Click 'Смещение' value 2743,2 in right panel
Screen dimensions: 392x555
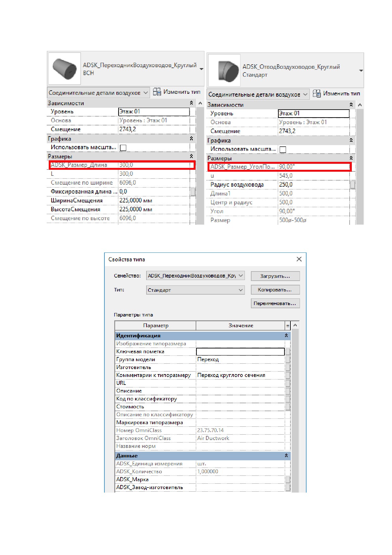click(x=314, y=131)
